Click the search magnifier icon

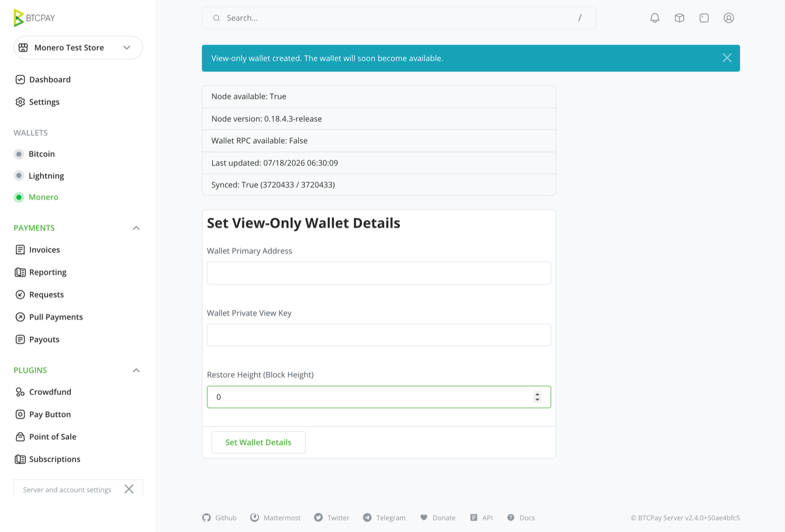click(x=216, y=18)
